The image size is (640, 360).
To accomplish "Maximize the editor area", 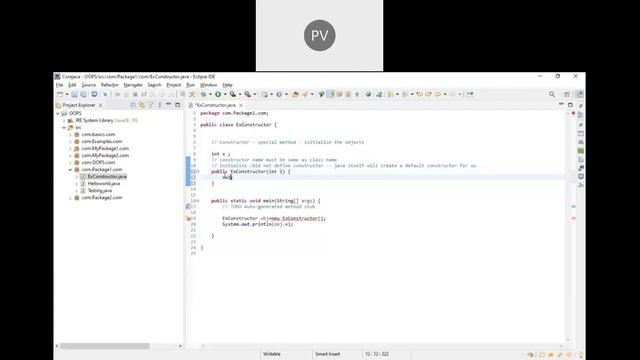I will click(570, 105).
